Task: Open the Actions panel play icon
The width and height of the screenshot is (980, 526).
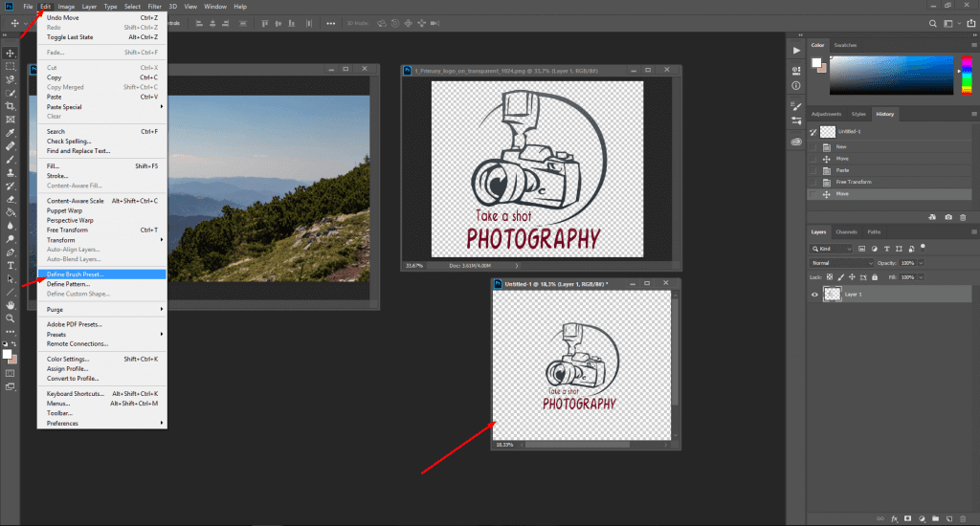Action: click(796, 50)
